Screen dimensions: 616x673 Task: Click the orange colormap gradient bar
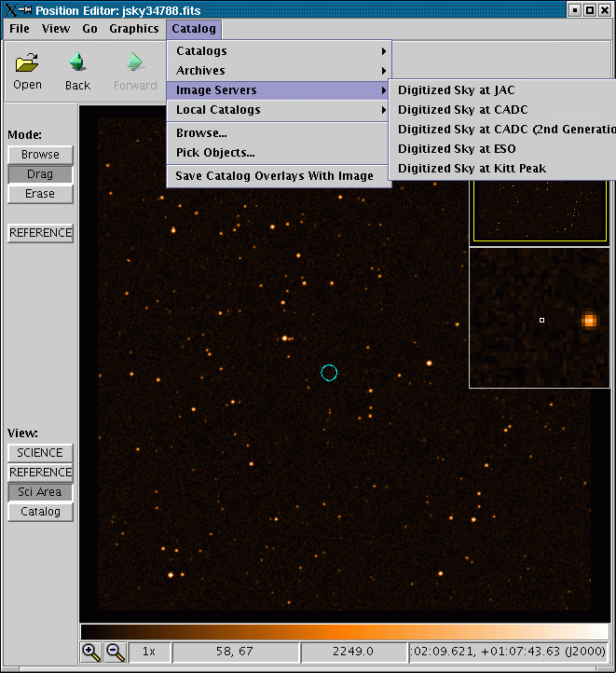click(x=344, y=631)
